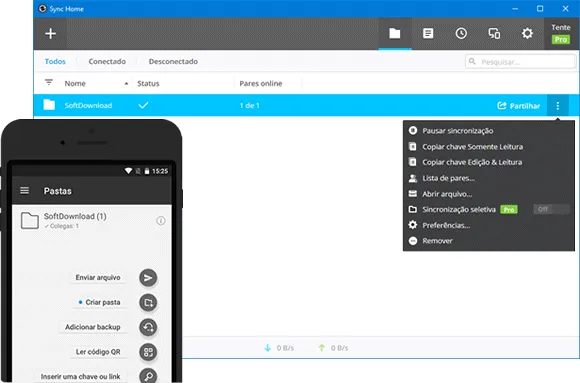Open the Folders view icon in toolbar

pyautogui.click(x=395, y=34)
